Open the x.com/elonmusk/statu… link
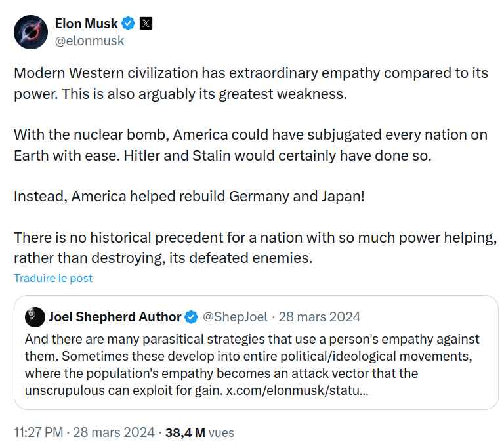The height and width of the screenshot is (448, 504). [297, 390]
